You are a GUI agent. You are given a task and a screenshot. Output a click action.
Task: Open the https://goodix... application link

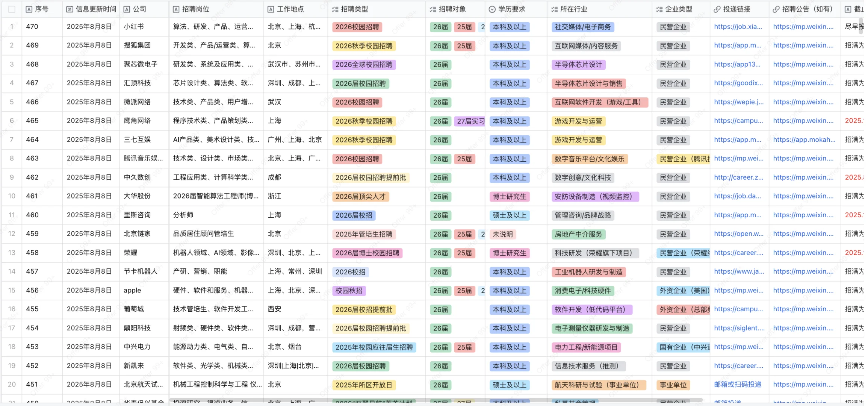[738, 83]
